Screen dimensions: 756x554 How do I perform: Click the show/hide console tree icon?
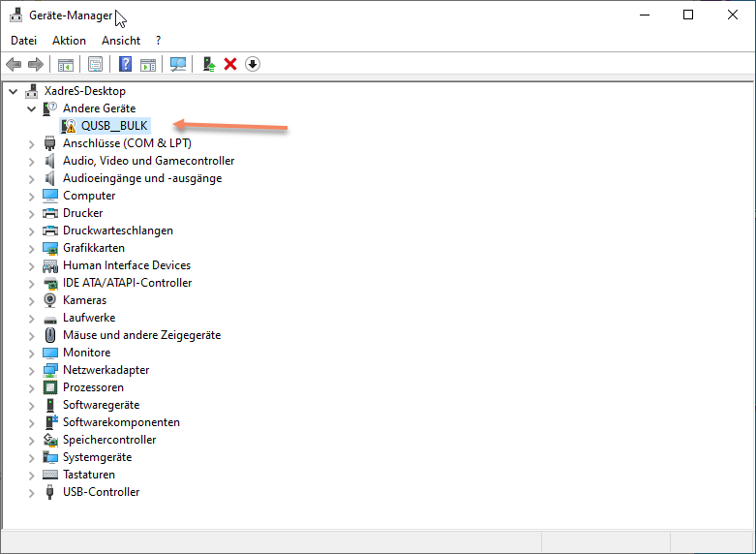(66, 64)
